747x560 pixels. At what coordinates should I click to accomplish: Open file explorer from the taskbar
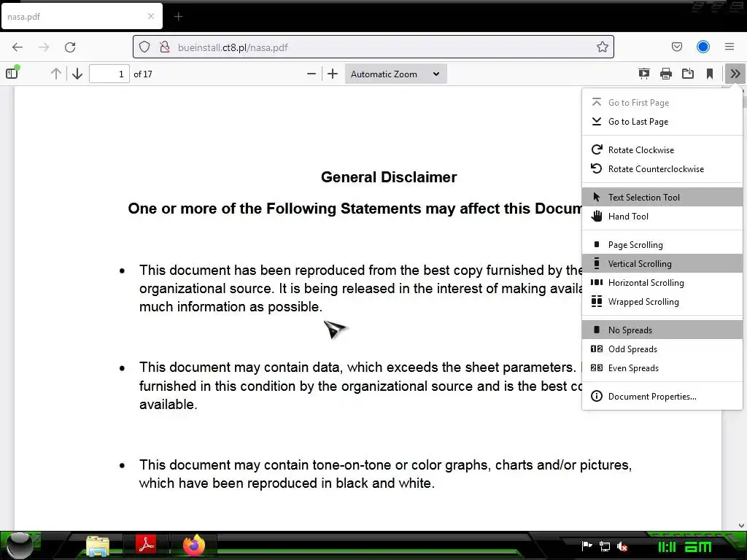click(98, 545)
